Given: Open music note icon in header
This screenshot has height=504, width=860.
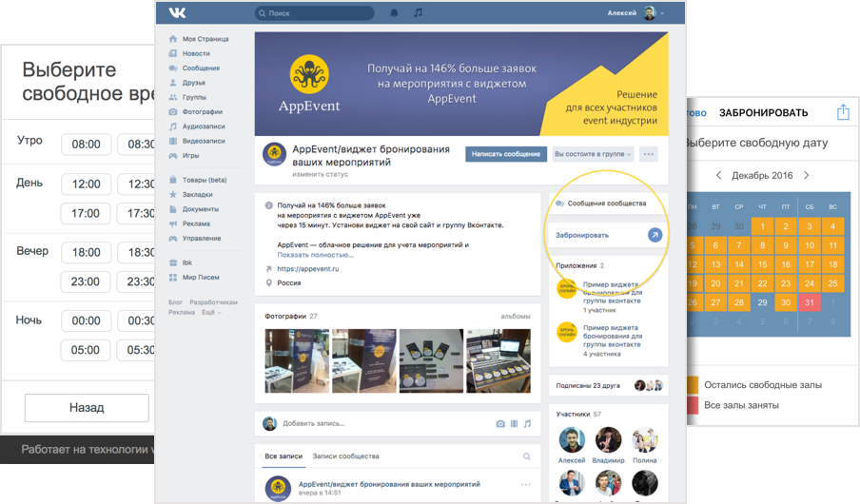Looking at the screenshot, I should (418, 12).
